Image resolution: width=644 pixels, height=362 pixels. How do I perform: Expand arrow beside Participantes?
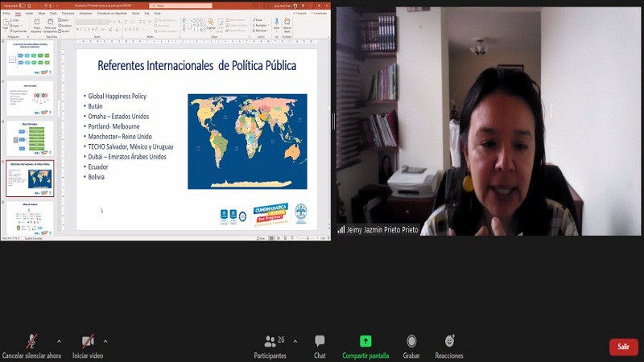click(295, 341)
